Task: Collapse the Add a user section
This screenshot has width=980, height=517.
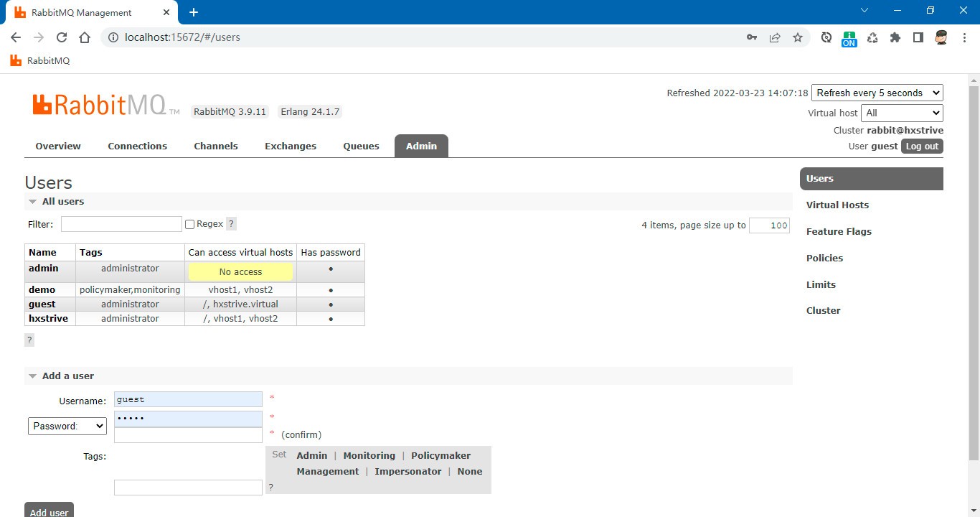Action: tap(61, 376)
